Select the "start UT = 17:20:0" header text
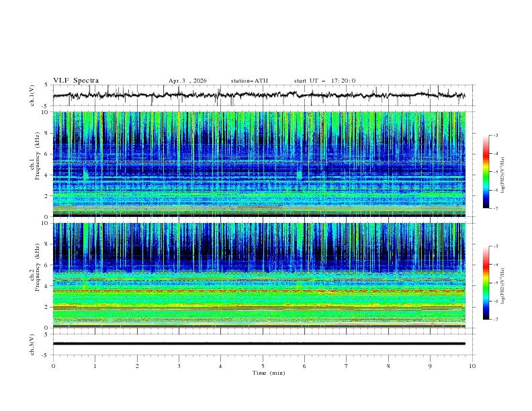 pyautogui.click(x=324, y=81)
